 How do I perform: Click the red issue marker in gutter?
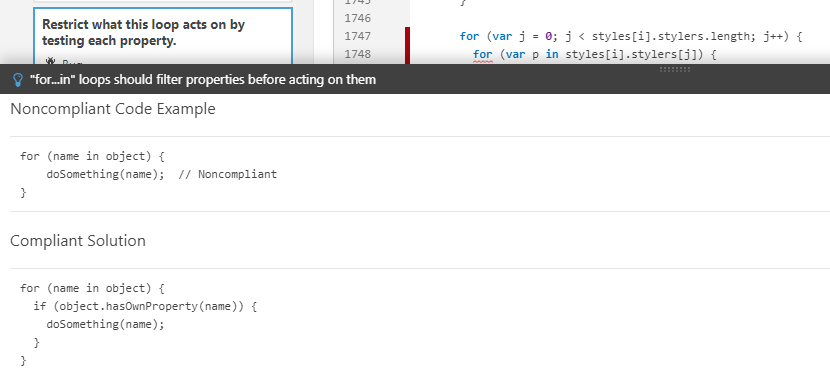[x=408, y=46]
